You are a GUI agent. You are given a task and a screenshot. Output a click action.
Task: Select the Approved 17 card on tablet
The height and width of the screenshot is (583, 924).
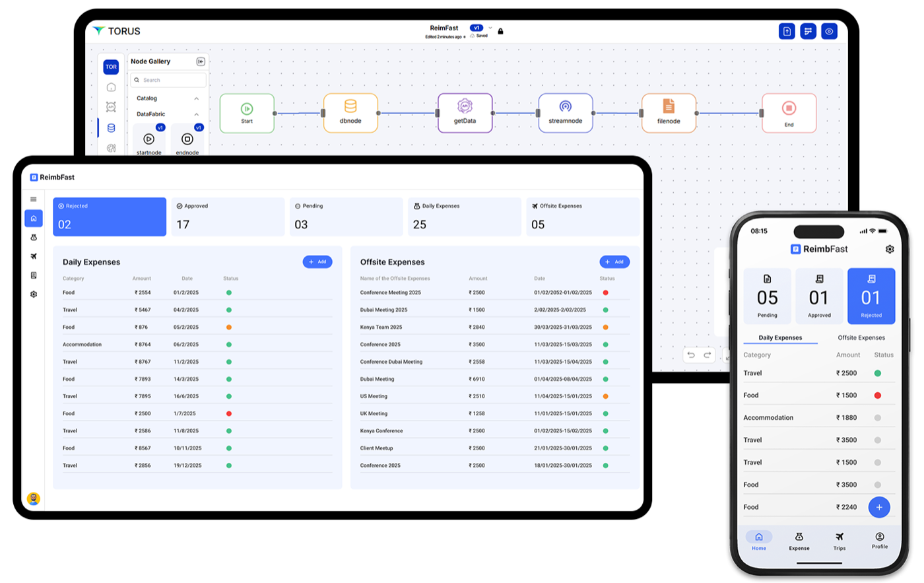[x=228, y=217]
